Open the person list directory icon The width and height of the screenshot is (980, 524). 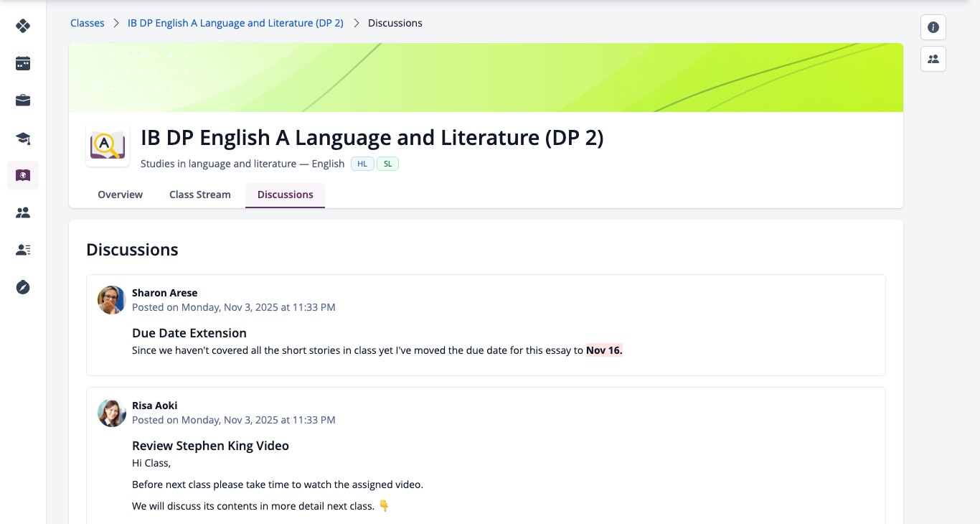point(23,250)
